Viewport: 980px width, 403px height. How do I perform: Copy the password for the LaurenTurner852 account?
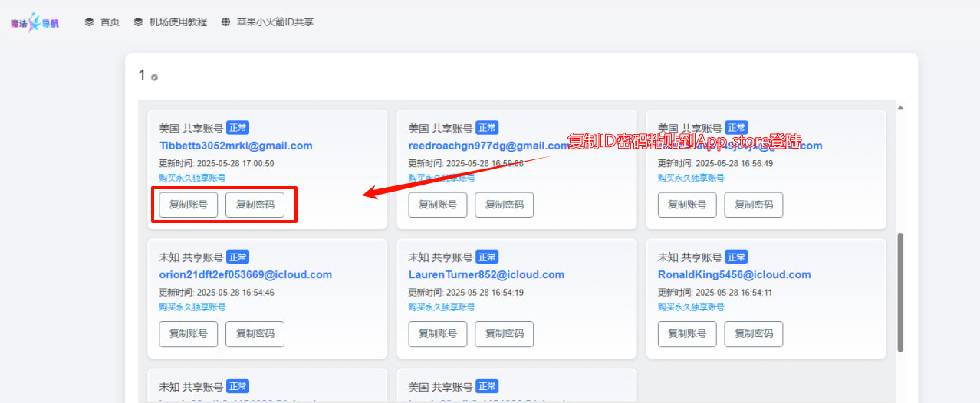coord(504,334)
